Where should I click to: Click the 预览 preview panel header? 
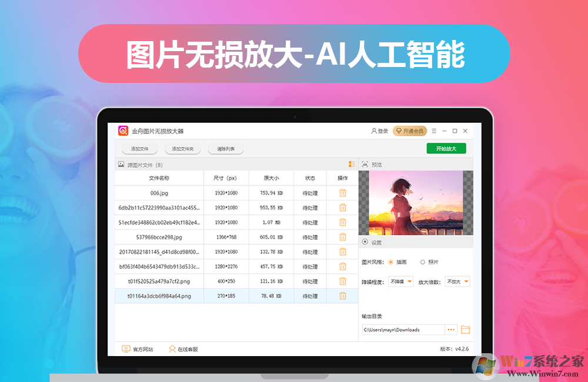pos(372,165)
